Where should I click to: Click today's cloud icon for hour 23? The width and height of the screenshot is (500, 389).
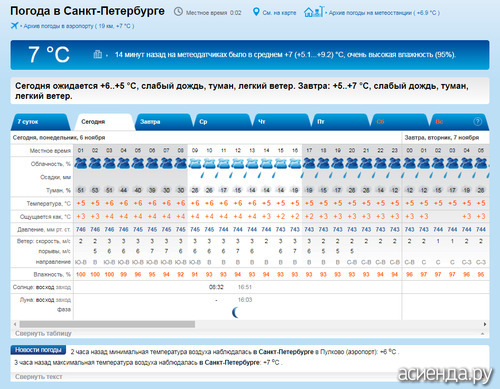[395, 163]
